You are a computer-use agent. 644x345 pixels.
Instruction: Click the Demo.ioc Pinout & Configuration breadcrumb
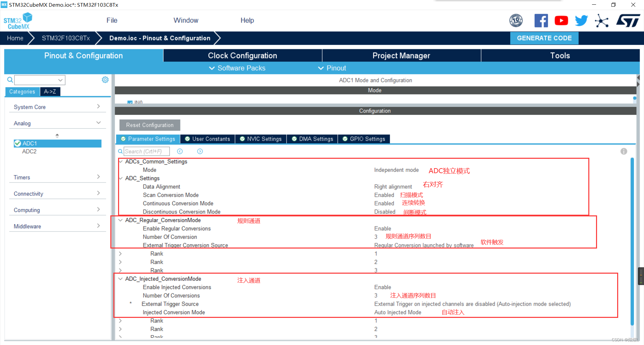click(x=160, y=38)
